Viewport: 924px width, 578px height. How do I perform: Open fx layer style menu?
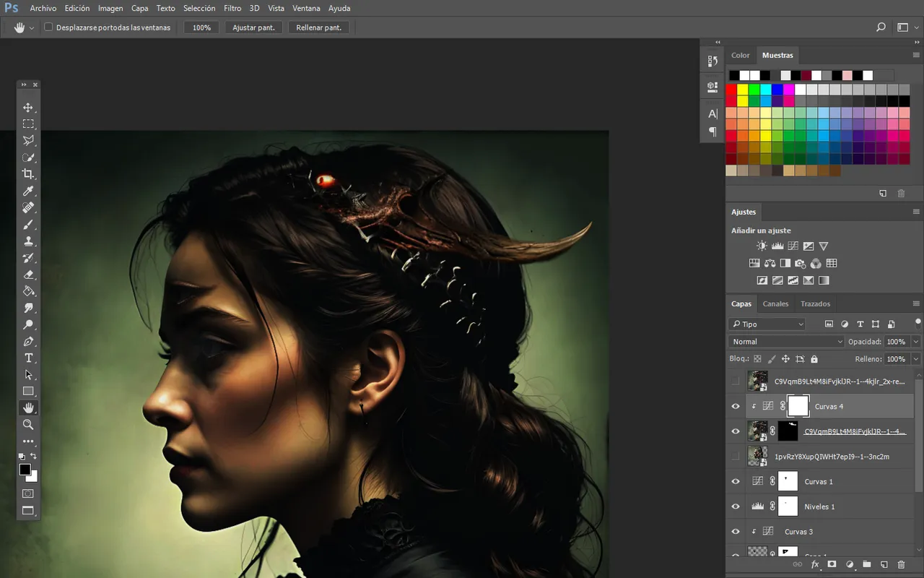pyautogui.click(x=815, y=564)
